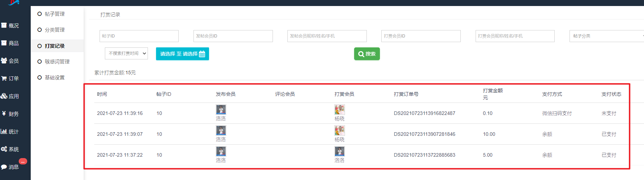This screenshot has width=644, height=180.
Task: Open the 统计 statistics chart icon
Action: tap(4, 132)
